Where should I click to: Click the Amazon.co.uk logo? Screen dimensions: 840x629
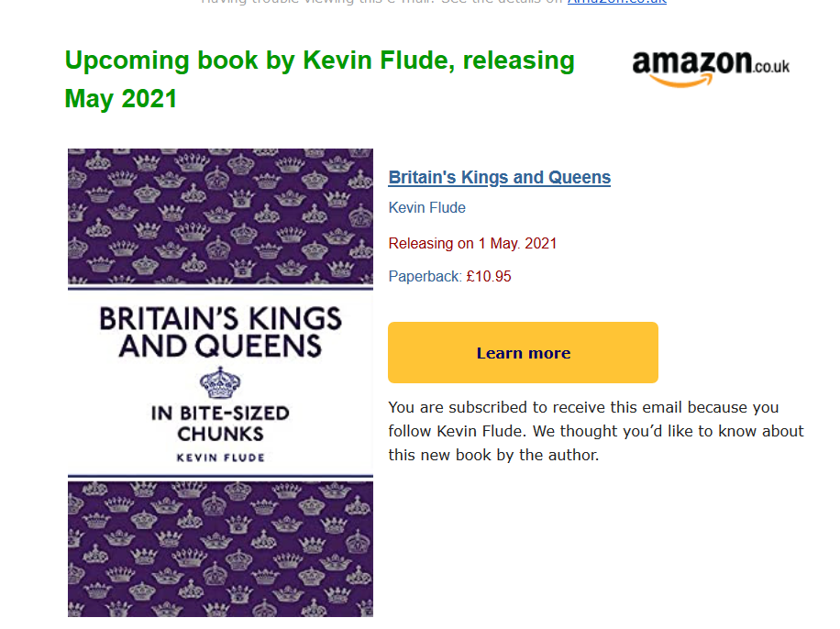tap(711, 69)
